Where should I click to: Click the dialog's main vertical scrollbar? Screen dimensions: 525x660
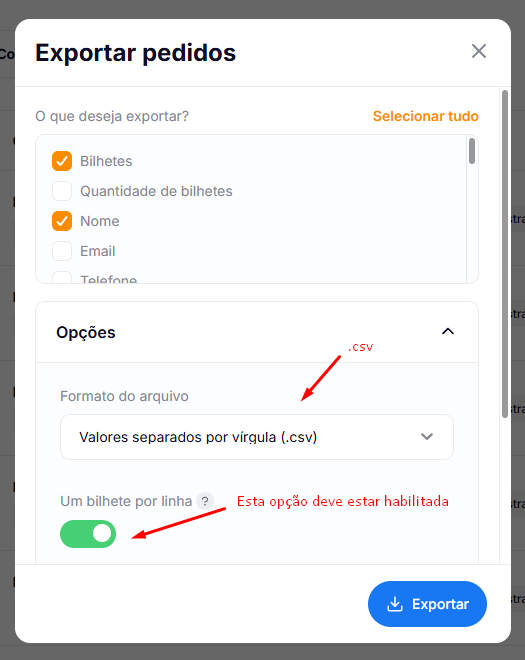tap(505, 254)
